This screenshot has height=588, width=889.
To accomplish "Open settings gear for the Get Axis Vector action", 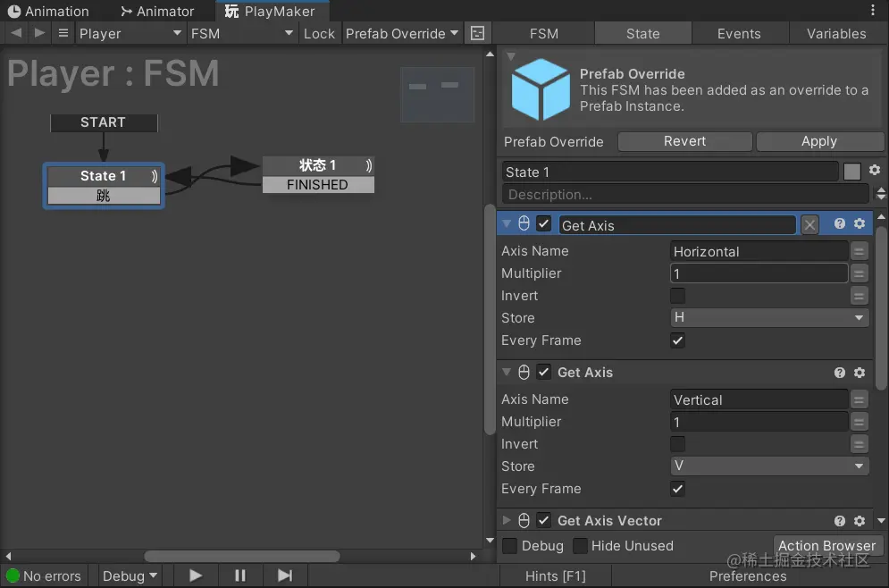I will 860,521.
